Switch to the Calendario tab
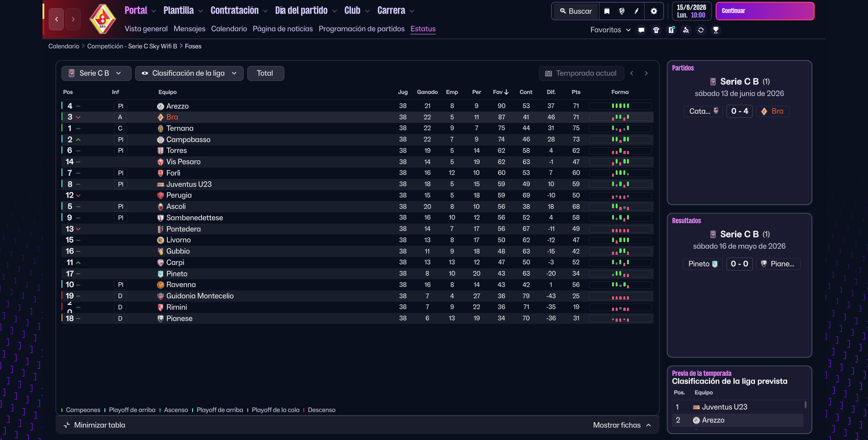The image size is (868, 440). click(x=229, y=29)
